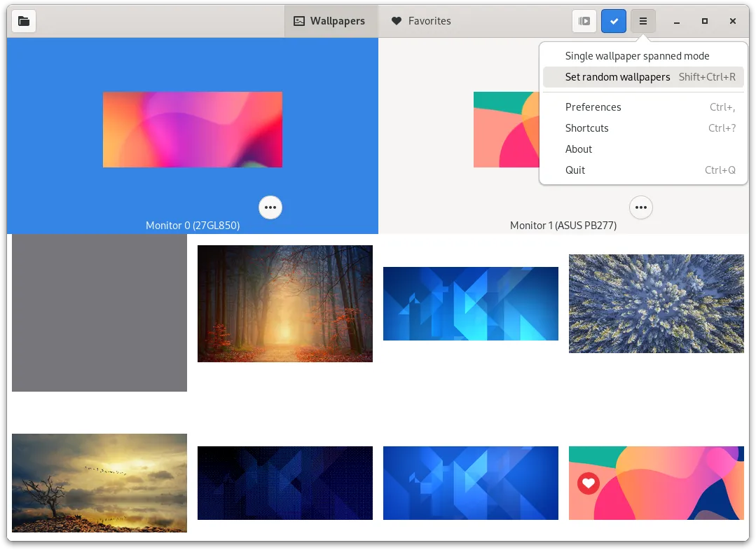
Task: Quit the application via the menu
Action: pos(575,170)
